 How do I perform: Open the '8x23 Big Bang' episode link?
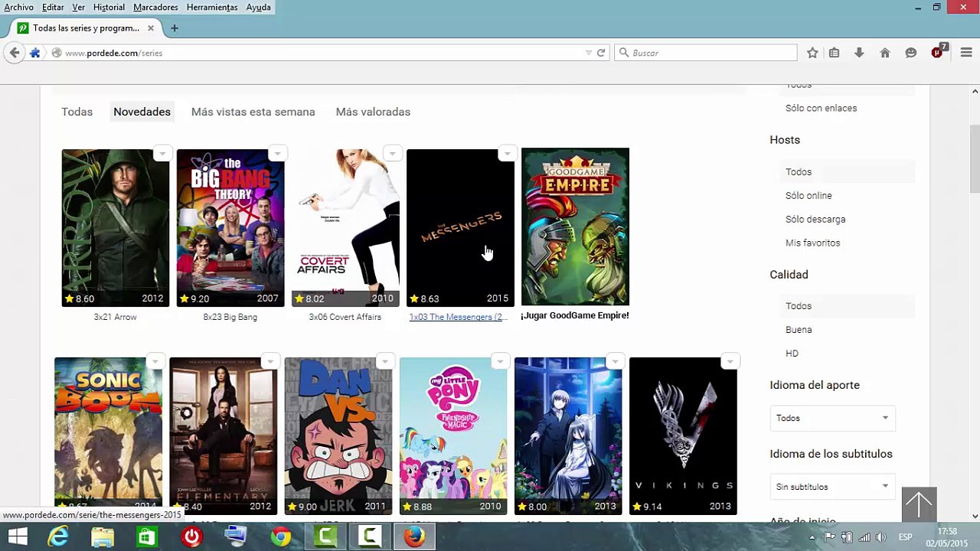coord(230,317)
